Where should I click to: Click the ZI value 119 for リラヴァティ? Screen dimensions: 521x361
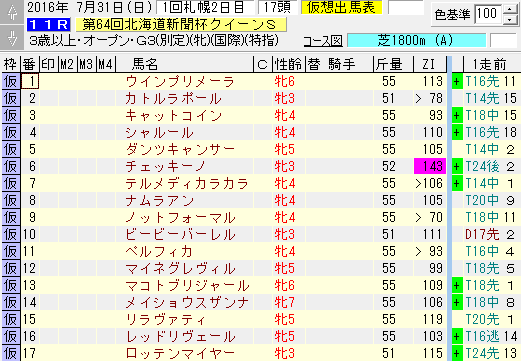pos(431,319)
